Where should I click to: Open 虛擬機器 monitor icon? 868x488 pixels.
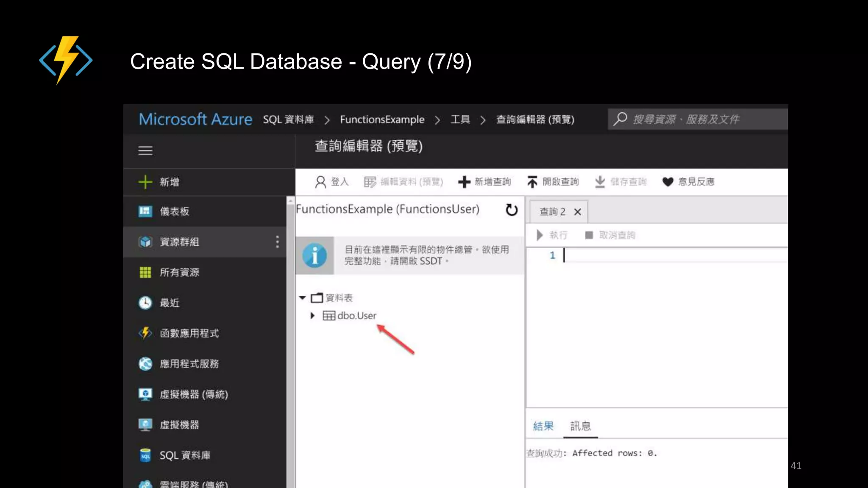point(145,424)
